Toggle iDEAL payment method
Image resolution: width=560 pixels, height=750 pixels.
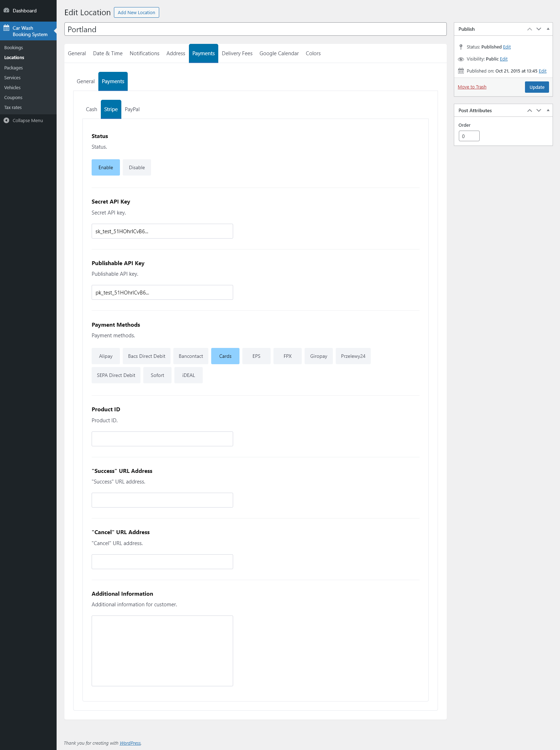189,375
